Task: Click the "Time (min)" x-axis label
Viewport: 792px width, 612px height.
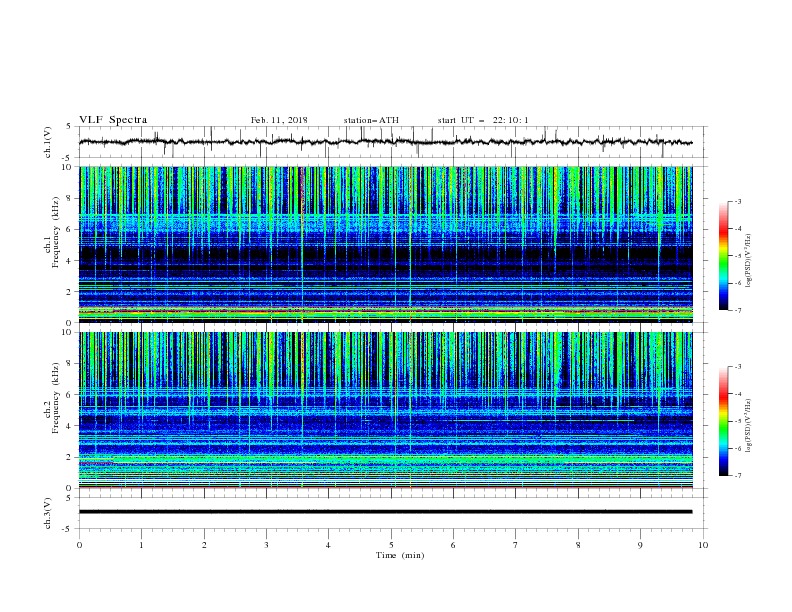Action: click(400, 555)
